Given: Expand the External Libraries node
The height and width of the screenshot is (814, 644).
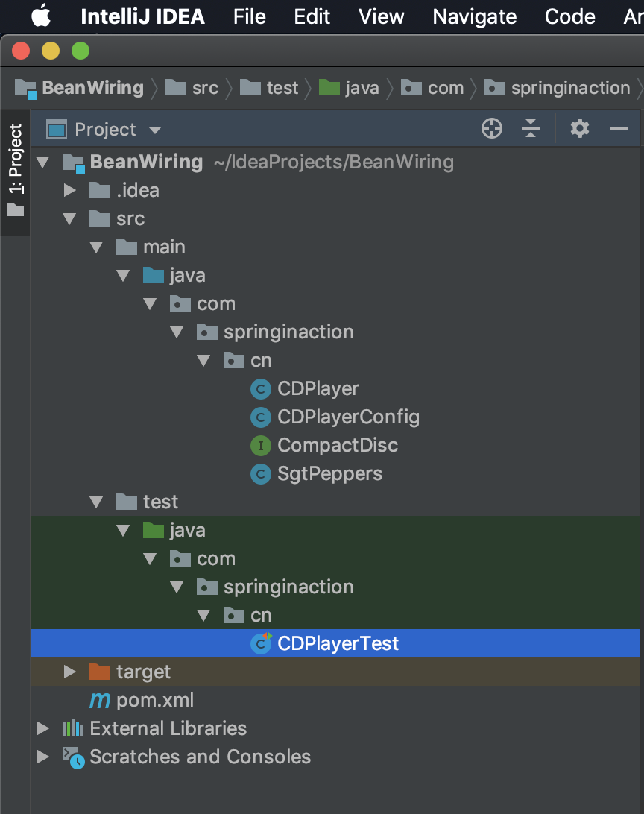Looking at the screenshot, I should (43, 729).
